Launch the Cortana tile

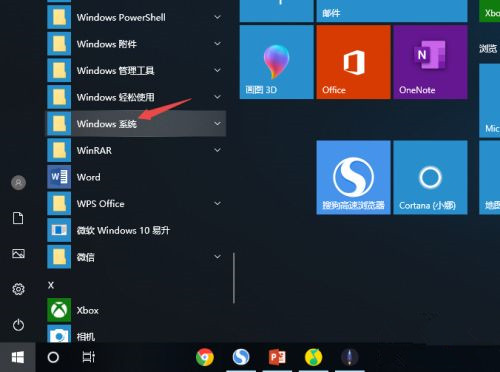pyautogui.click(x=430, y=177)
